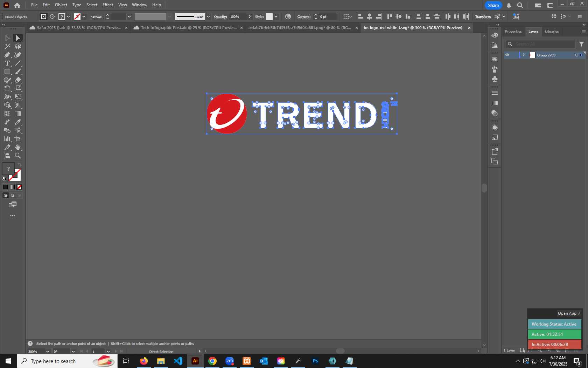Select the Line Segment tool
588x368 pixels.
coord(18,63)
